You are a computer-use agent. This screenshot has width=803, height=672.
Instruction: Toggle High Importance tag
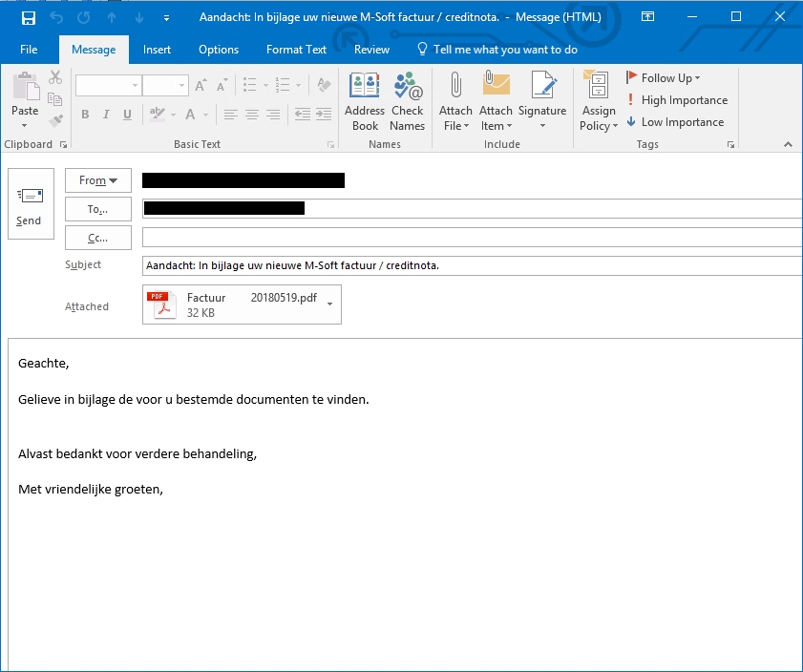point(677,100)
